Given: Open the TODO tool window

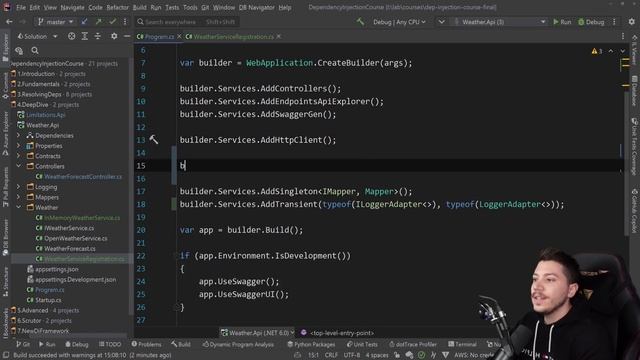Looking at the screenshot, I should coord(110,344).
